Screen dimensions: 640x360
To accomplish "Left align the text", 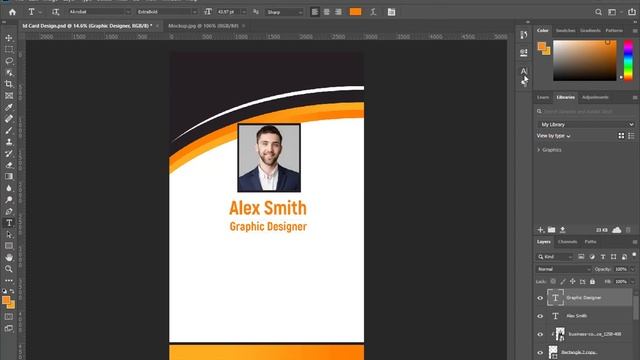I will point(314,12).
